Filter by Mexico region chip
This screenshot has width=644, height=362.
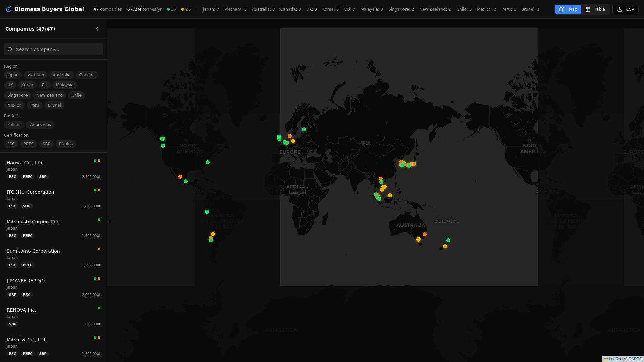[14, 105]
